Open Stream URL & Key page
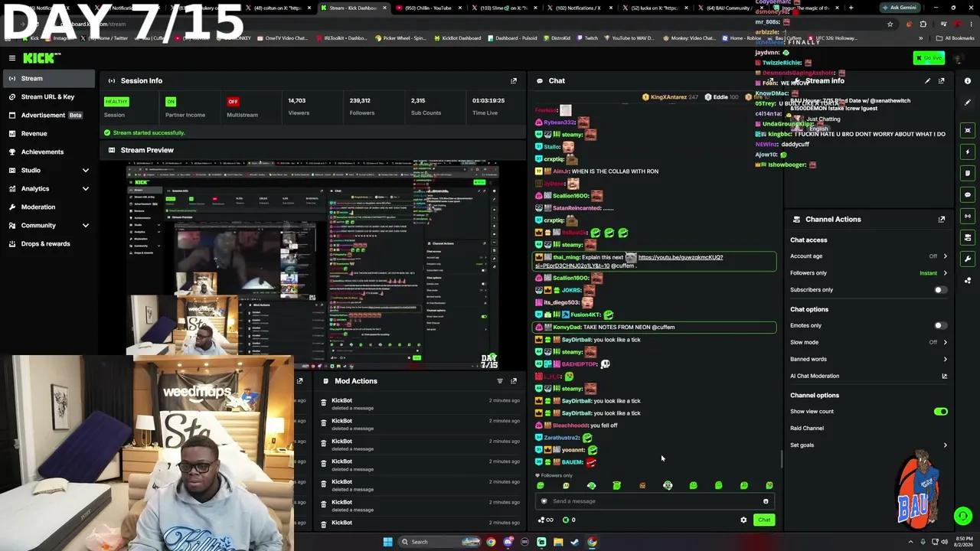 pyautogui.click(x=49, y=97)
